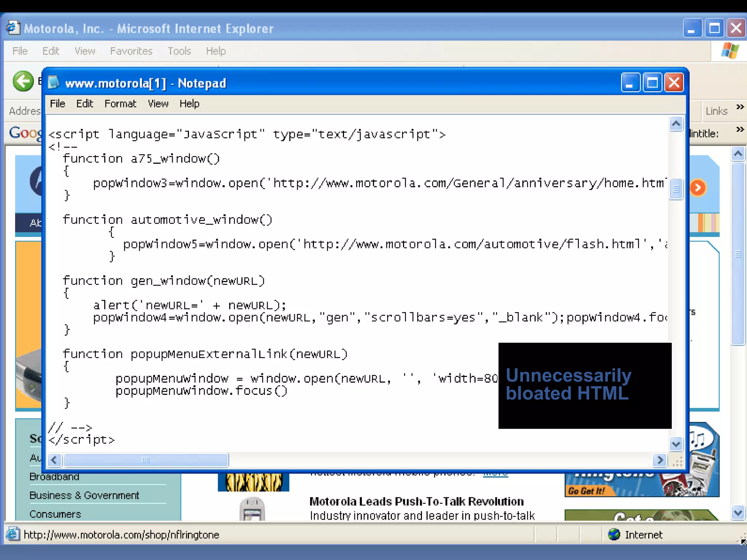This screenshot has width=747, height=560.
Task: Open the Broadband link in sidebar
Action: 54,477
